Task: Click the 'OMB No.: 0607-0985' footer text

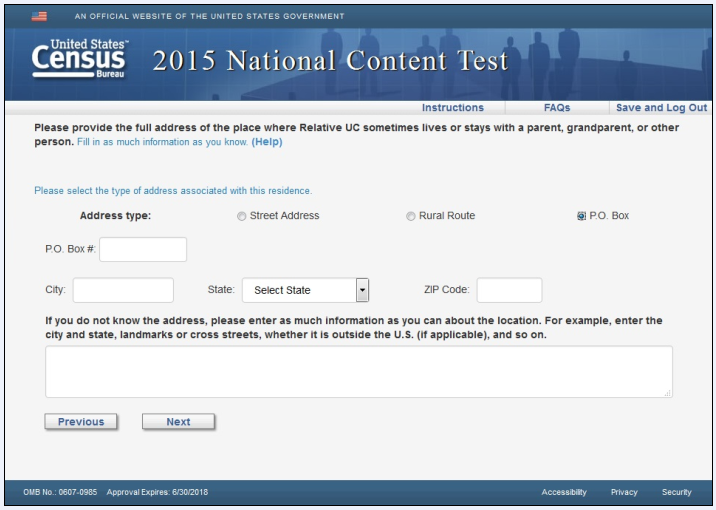Action: 60,492
